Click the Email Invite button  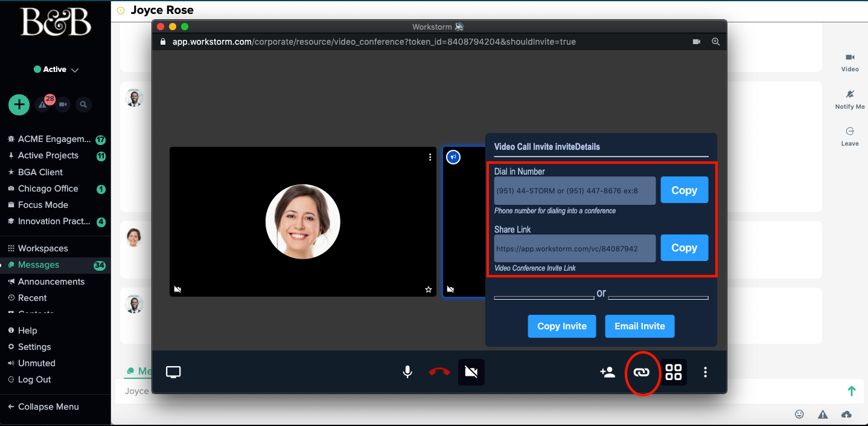pyautogui.click(x=640, y=326)
